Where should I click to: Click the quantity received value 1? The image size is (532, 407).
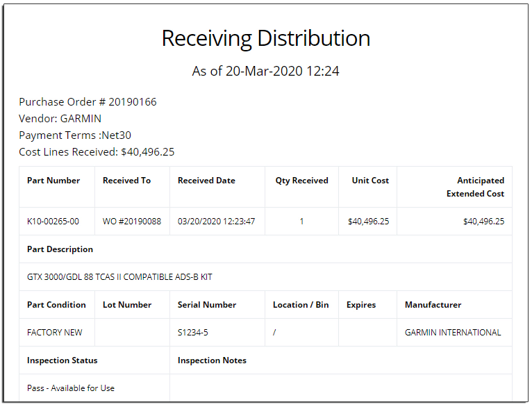(x=301, y=222)
